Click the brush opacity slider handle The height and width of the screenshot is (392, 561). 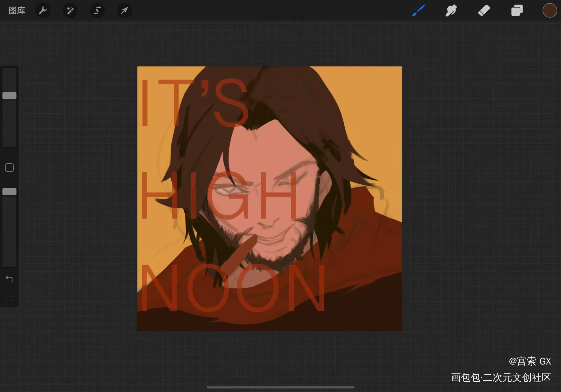pyautogui.click(x=10, y=192)
